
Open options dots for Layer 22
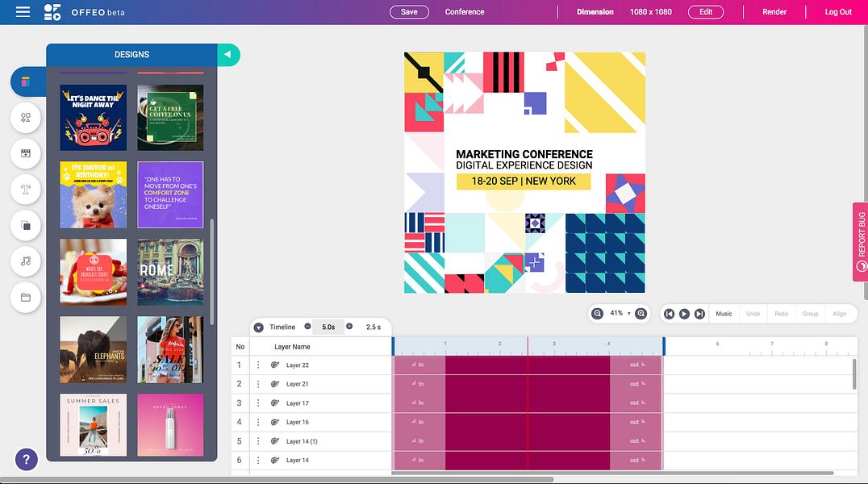(x=258, y=365)
